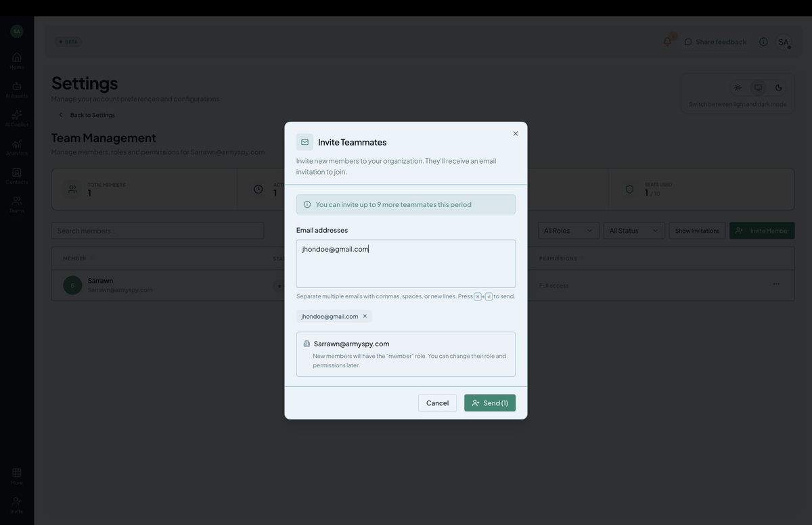This screenshot has width=812, height=525.
Task: Go Back to Settings
Action: [86, 115]
